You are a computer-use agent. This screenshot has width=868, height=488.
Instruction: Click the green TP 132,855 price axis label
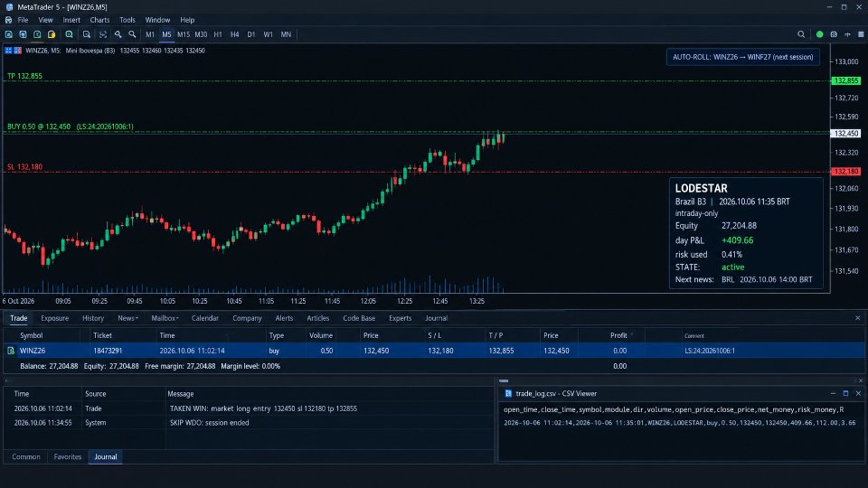pos(846,80)
